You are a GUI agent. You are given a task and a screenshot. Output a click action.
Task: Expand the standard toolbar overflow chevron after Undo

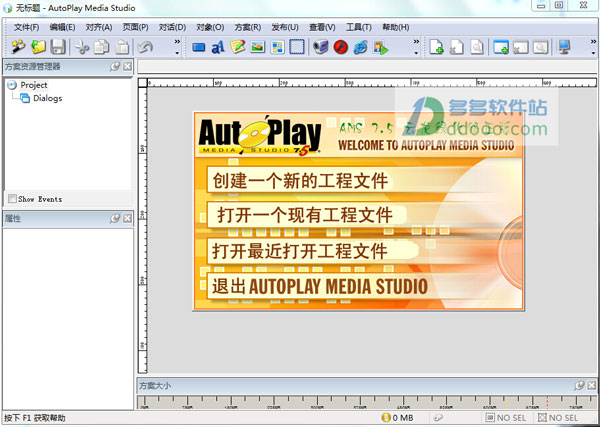point(177,47)
